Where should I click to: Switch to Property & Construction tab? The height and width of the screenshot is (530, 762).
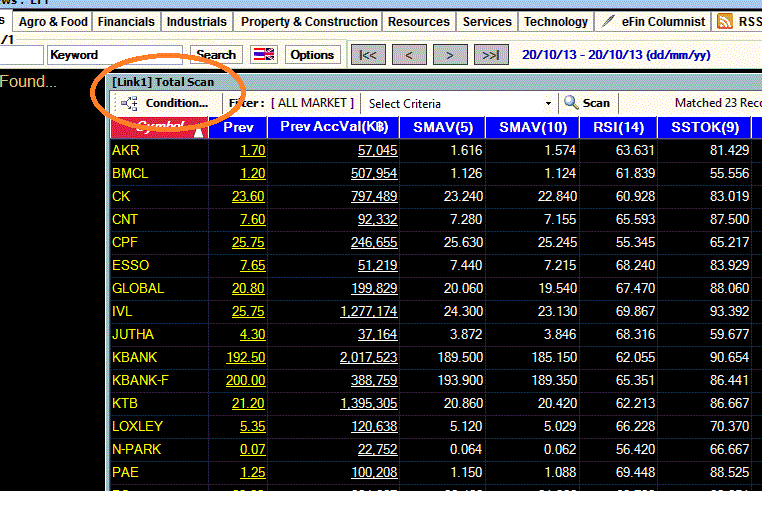[x=309, y=22]
